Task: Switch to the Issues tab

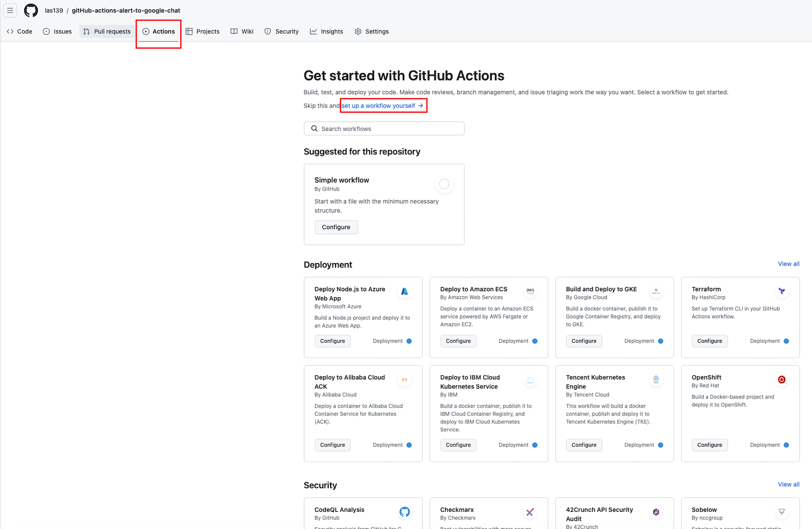Action: coord(57,32)
